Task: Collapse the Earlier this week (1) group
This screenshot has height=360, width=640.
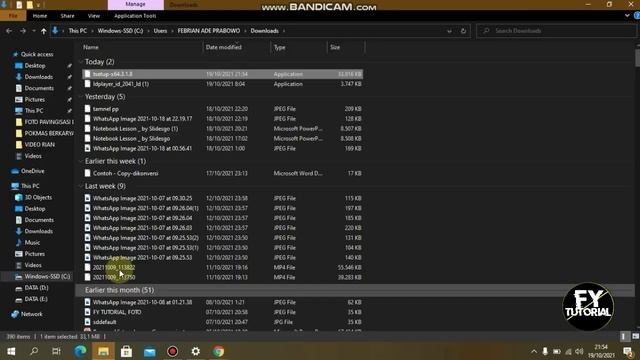Action: [x=80, y=161]
